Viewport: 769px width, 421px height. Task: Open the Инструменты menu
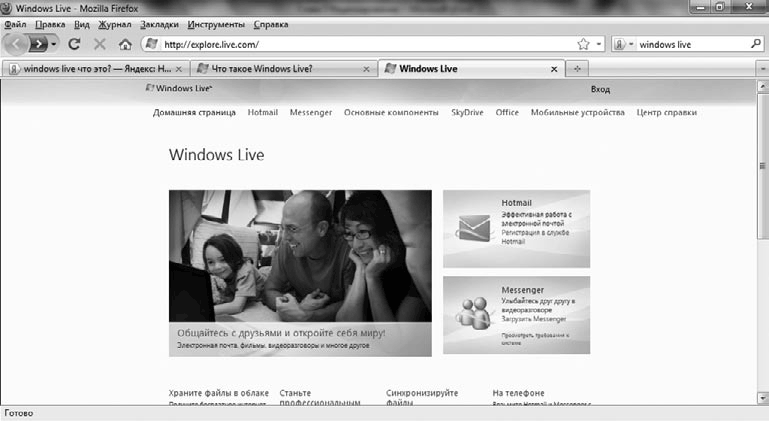click(x=216, y=24)
